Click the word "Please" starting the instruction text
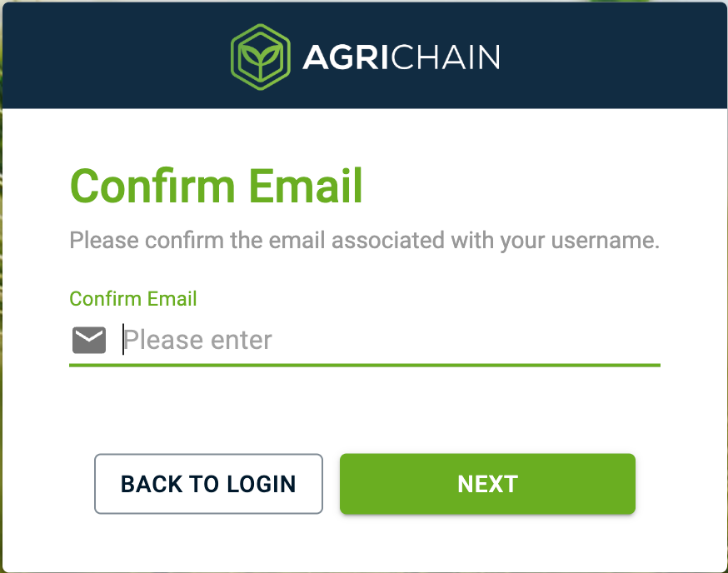The height and width of the screenshot is (573, 728). pyautogui.click(x=104, y=242)
